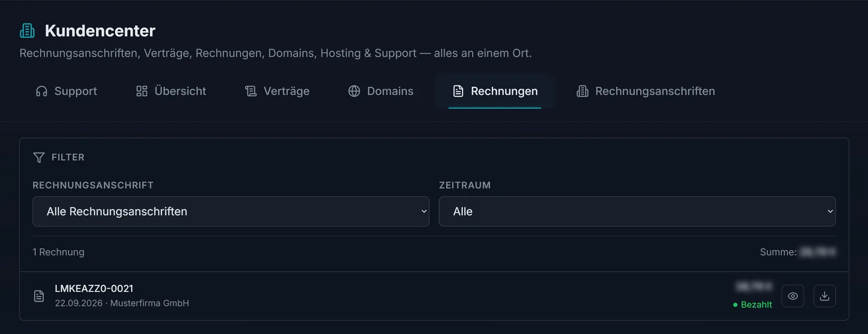868x334 pixels.
Task: Click the document icon beside LMKEAZZ0-0021
Action: coord(39,296)
